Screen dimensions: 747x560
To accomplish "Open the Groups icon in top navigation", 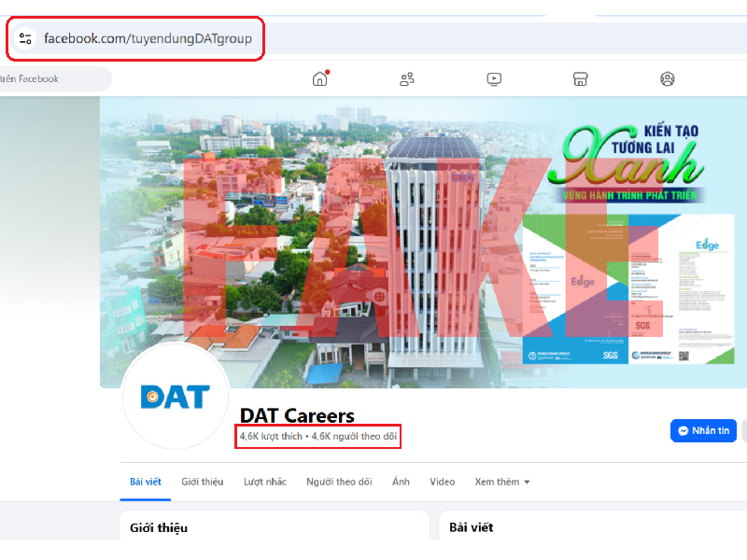I will click(668, 78).
